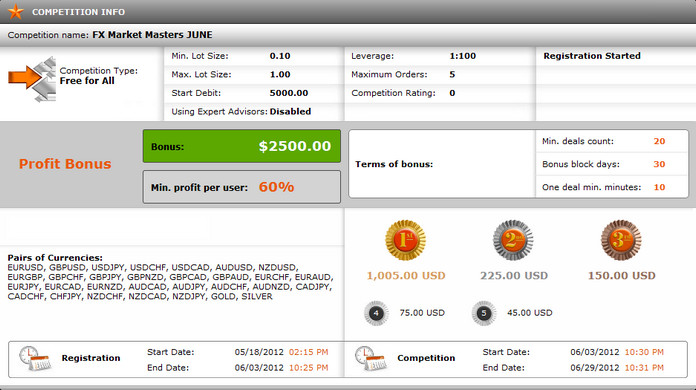
Task: Click the Using Expert Advisors Disabled value
Action: click(x=290, y=111)
